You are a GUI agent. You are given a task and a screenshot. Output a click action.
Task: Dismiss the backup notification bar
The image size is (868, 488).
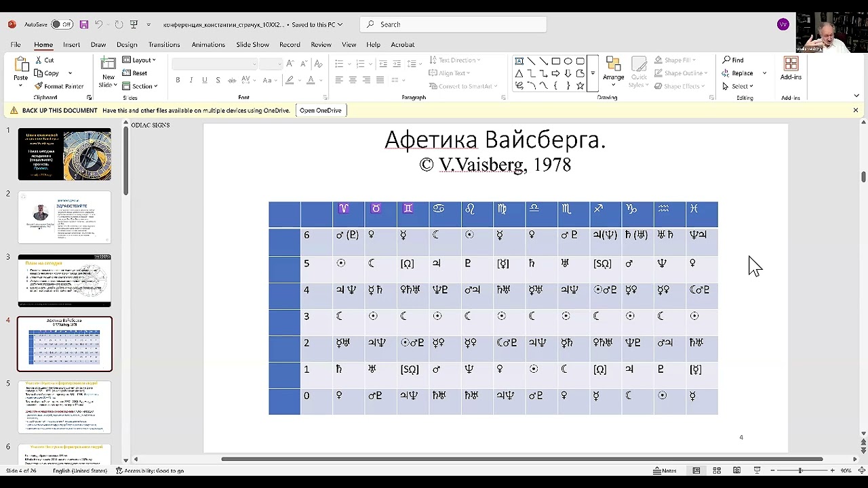(856, 110)
